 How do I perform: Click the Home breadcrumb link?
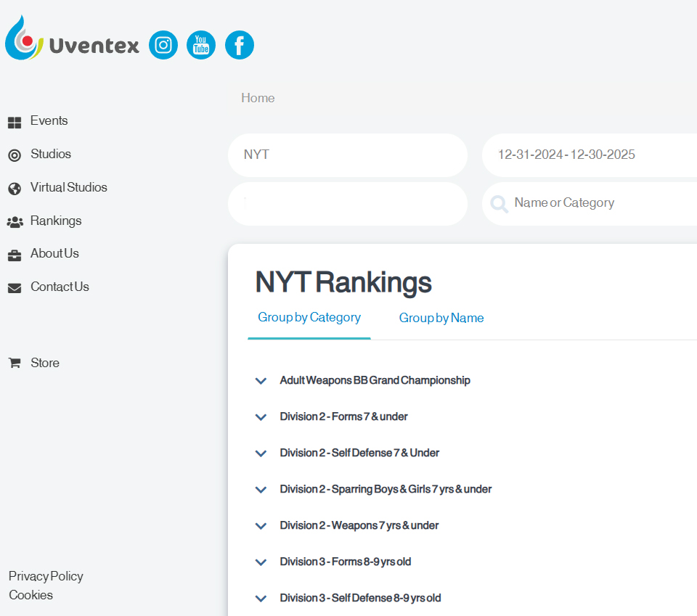point(258,98)
